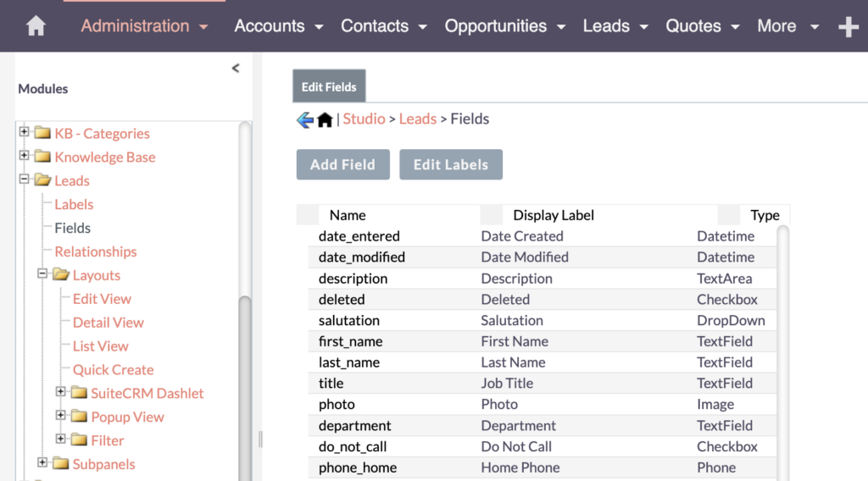
Task: Click the Edit Labels button
Action: coord(451,165)
